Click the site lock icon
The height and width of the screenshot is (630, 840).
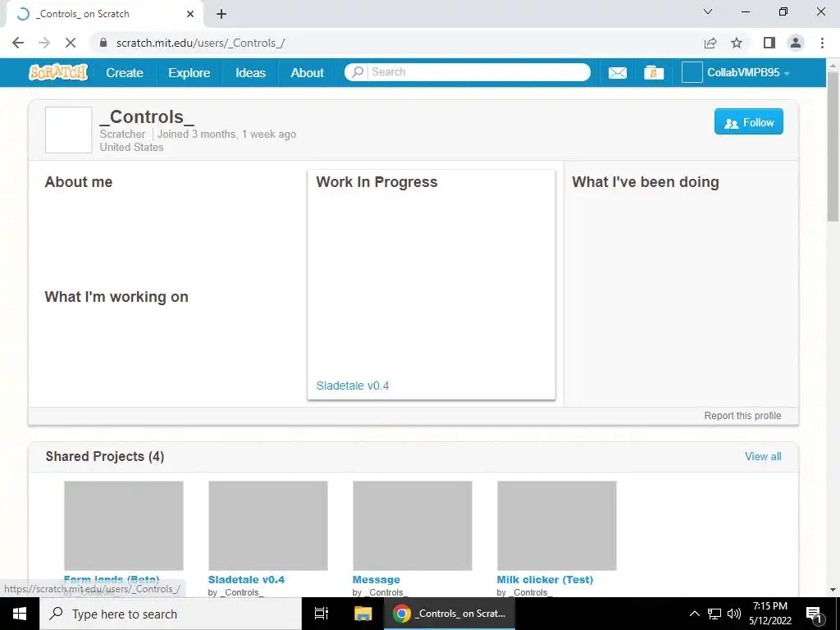tap(103, 43)
